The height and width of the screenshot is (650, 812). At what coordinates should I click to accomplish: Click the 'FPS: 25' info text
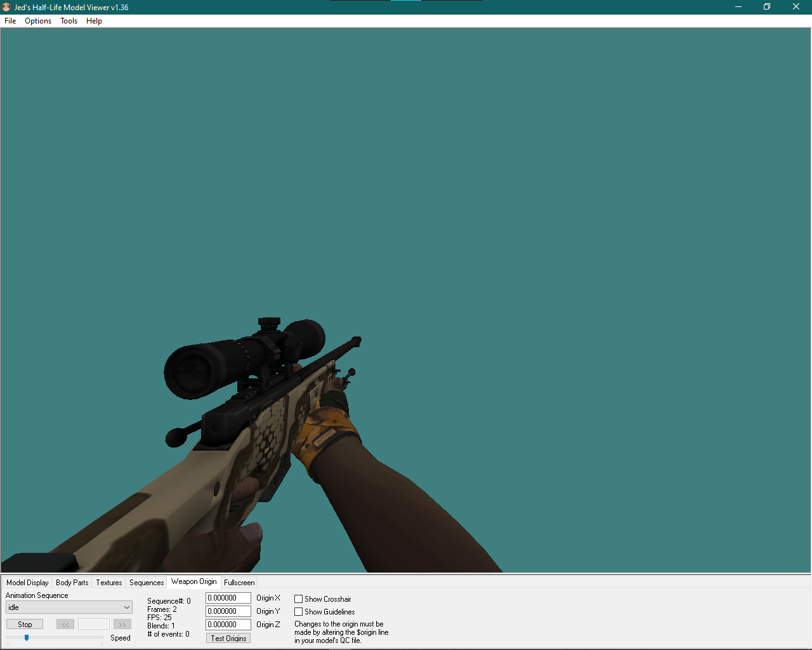(x=159, y=618)
